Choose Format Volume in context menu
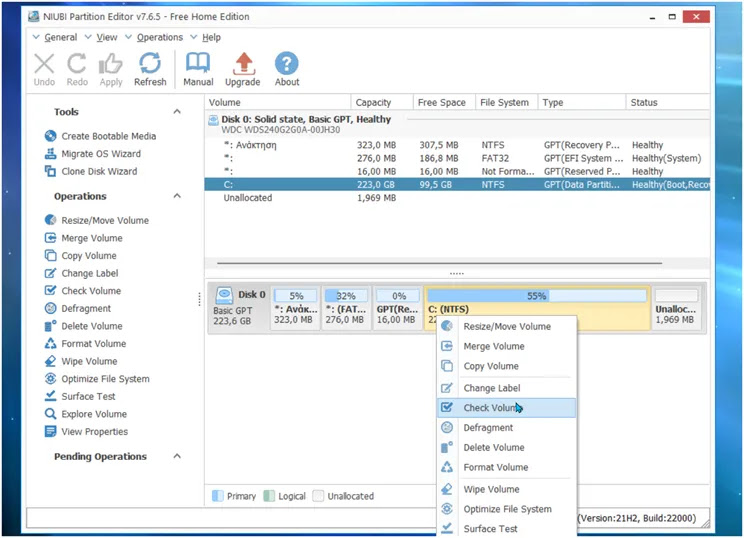The width and height of the screenshot is (744, 538). [x=507, y=467]
